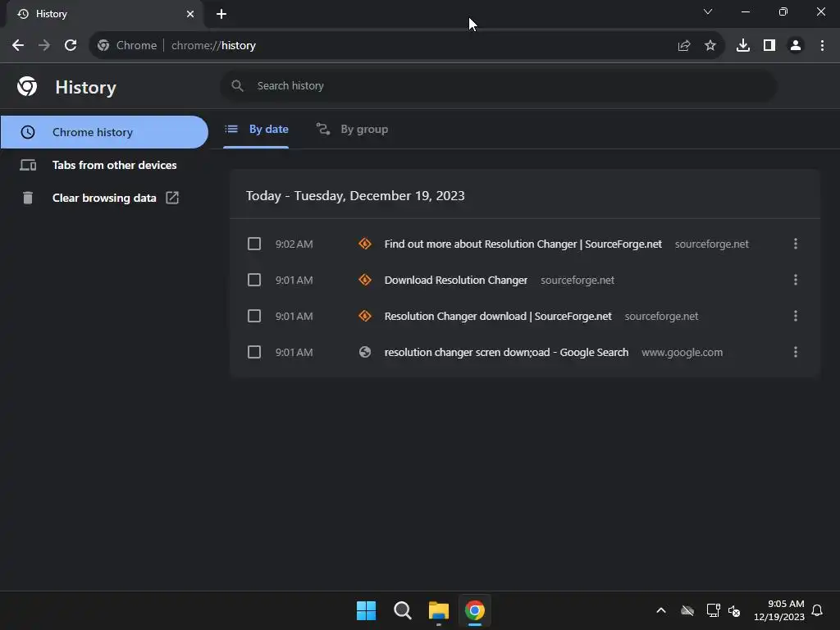
Task: Click the SourceForge favicon on Resolution Changer download row
Action: (365, 316)
